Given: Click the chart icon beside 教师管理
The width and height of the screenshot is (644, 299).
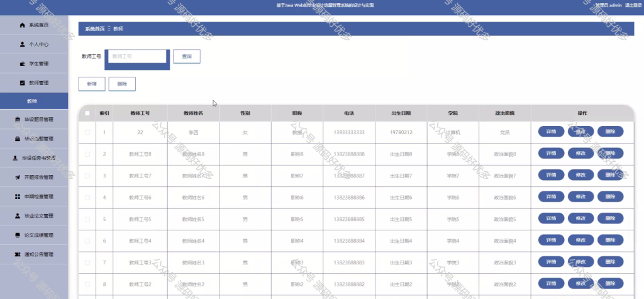Looking at the screenshot, I should pos(22,82).
